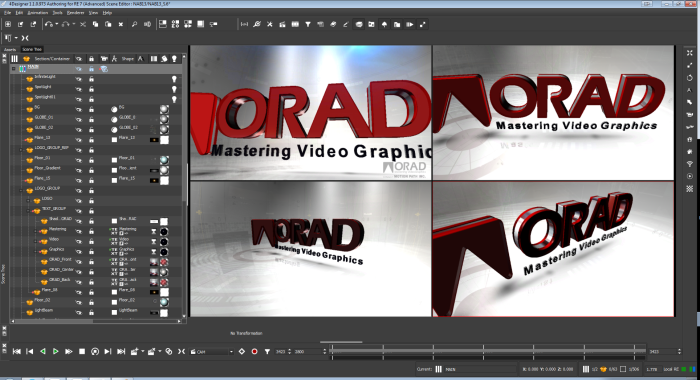Click the diamond keyframe icon near the timeline
Screen dimensions: 700x380
pos(242,351)
